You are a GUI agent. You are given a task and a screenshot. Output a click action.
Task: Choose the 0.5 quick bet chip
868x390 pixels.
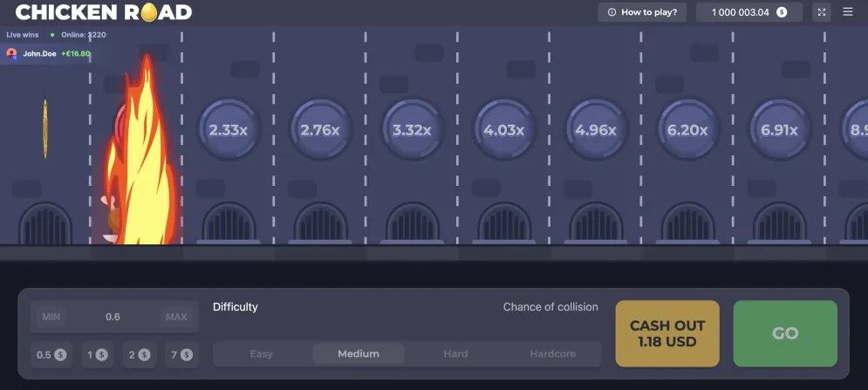[x=51, y=354]
